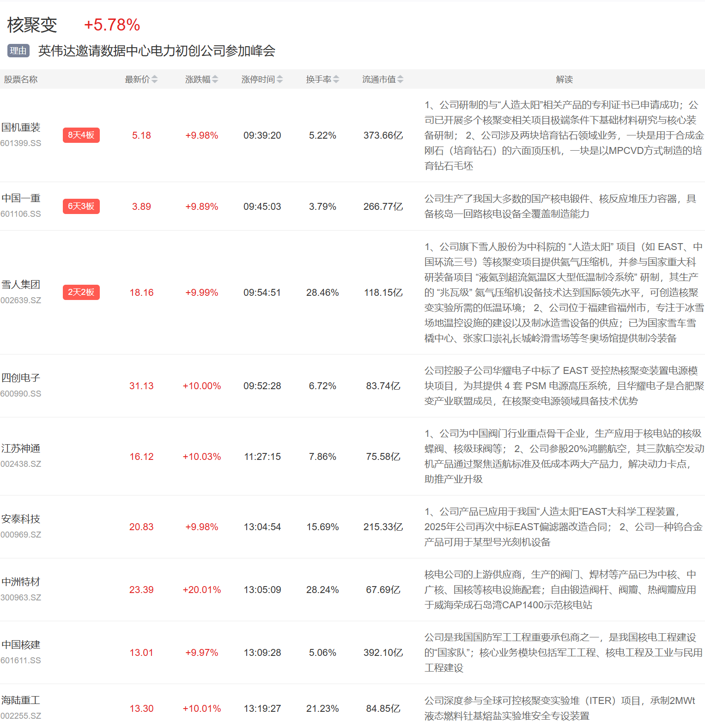Open the 中洲特材 stock entry
Image resolution: width=705 pixels, height=728 pixels.
[x=21, y=582]
